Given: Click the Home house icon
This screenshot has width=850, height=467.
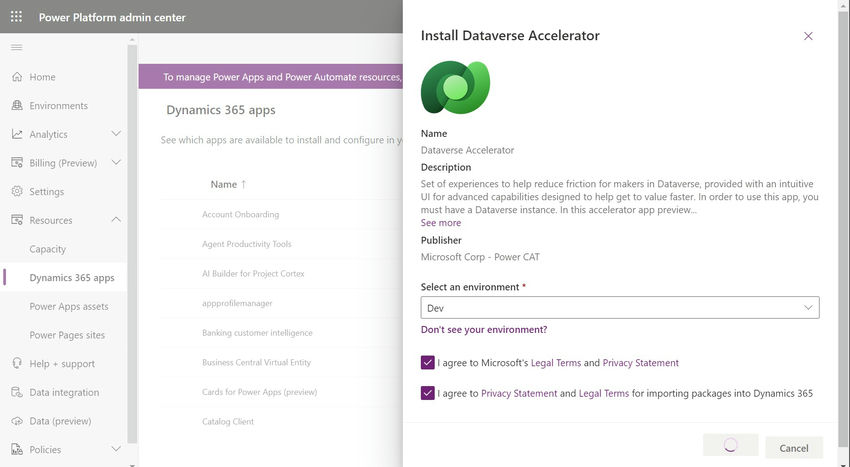Looking at the screenshot, I should pos(17,77).
